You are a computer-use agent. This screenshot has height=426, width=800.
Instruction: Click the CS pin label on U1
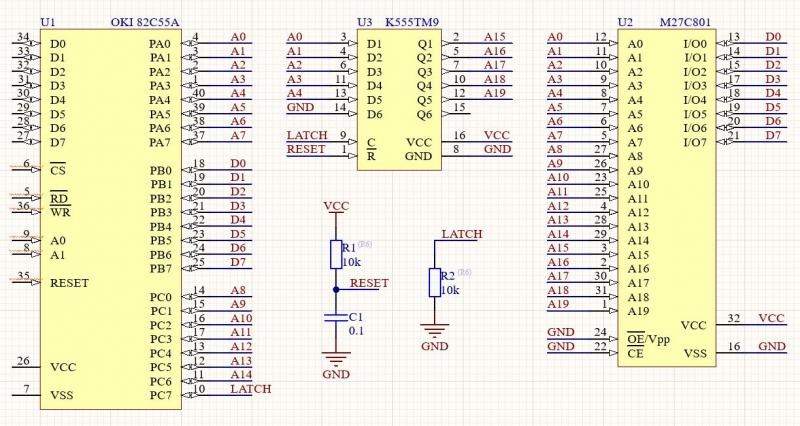pos(58,170)
